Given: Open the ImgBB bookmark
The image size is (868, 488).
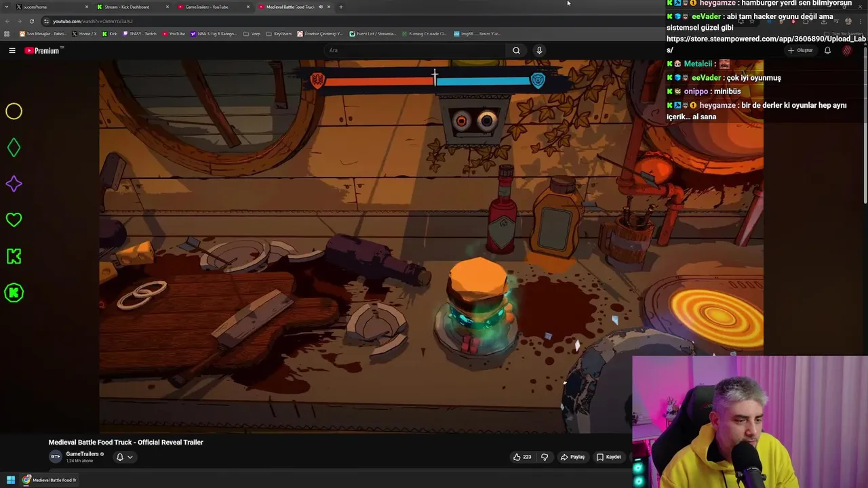Looking at the screenshot, I should click(x=477, y=33).
